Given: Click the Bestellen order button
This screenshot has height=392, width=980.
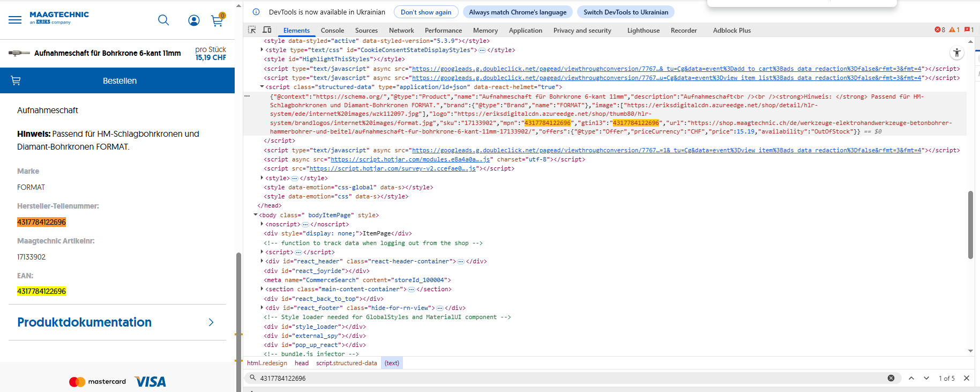Looking at the screenshot, I should coord(117,80).
